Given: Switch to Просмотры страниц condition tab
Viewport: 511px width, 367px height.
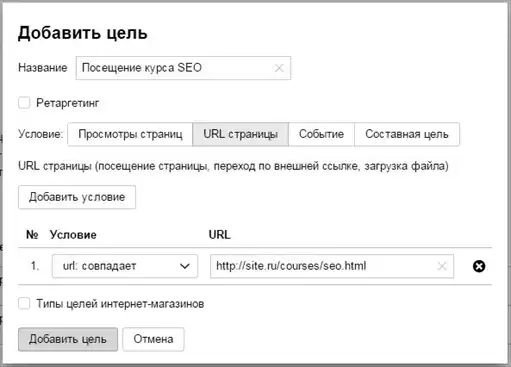Looking at the screenshot, I should click(130, 134).
